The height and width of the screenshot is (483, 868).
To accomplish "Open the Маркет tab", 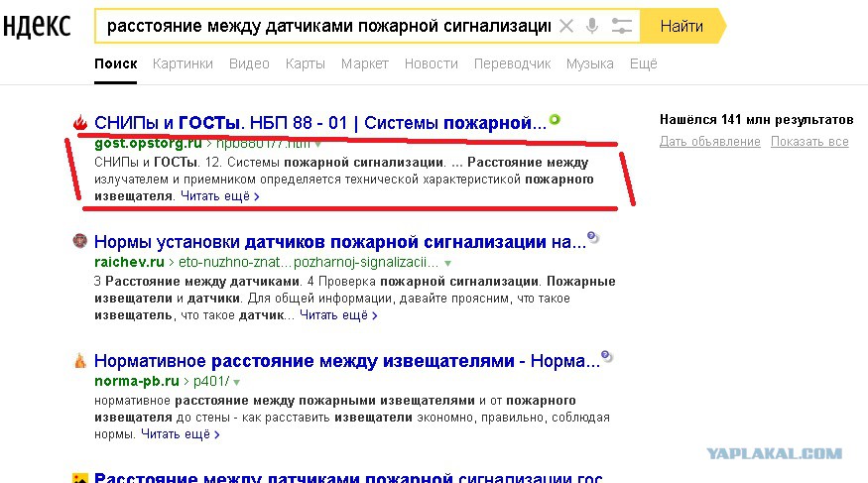I will click(364, 64).
